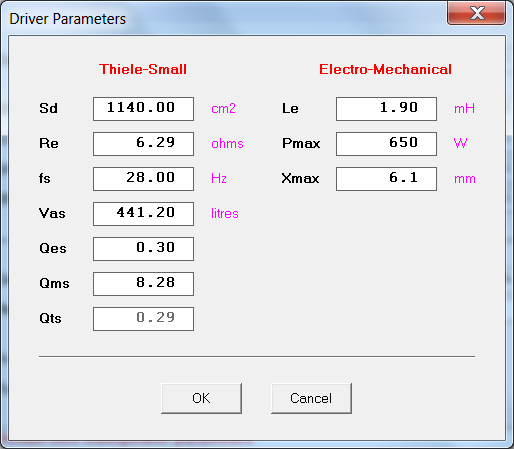The width and height of the screenshot is (514, 449).
Task: Select the Re field with value 6.29
Action: tap(143, 144)
